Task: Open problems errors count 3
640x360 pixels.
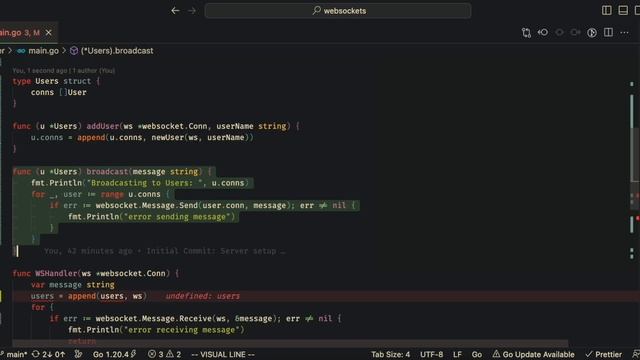Action: [x=156, y=354]
